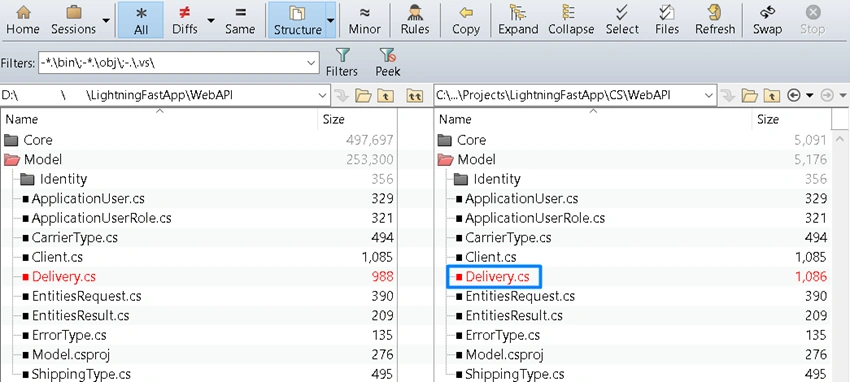This screenshot has width=850, height=382.
Task: Click the back navigation arrow
Action: click(793, 96)
